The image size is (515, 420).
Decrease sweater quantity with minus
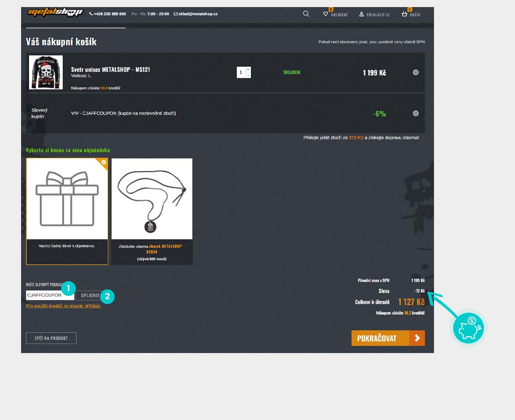pyautogui.click(x=248, y=75)
